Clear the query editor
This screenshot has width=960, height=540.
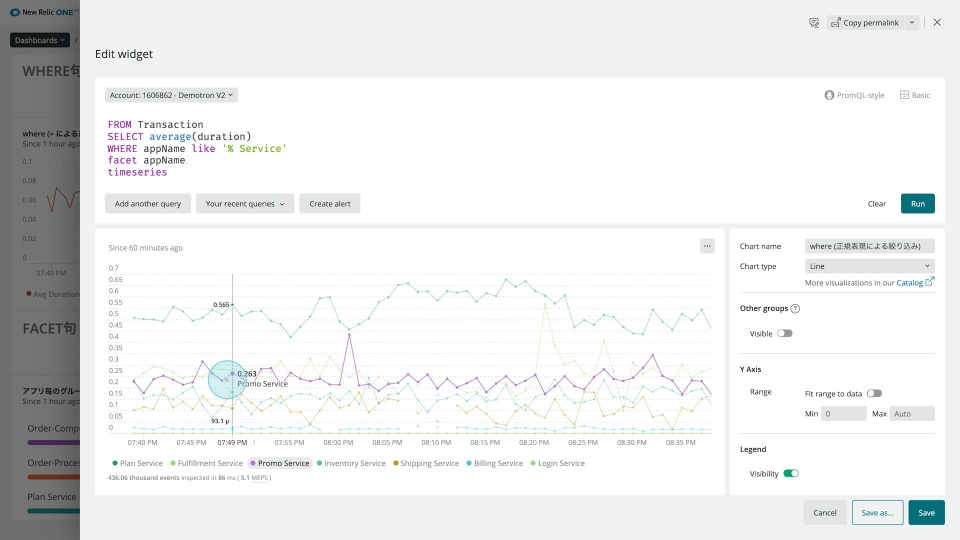tap(876, 204)
